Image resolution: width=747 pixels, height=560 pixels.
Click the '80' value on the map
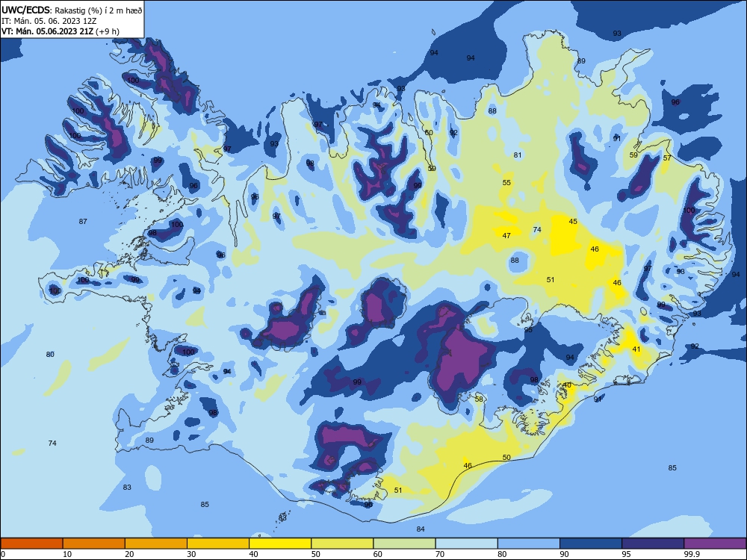click(x=50, y=354)
